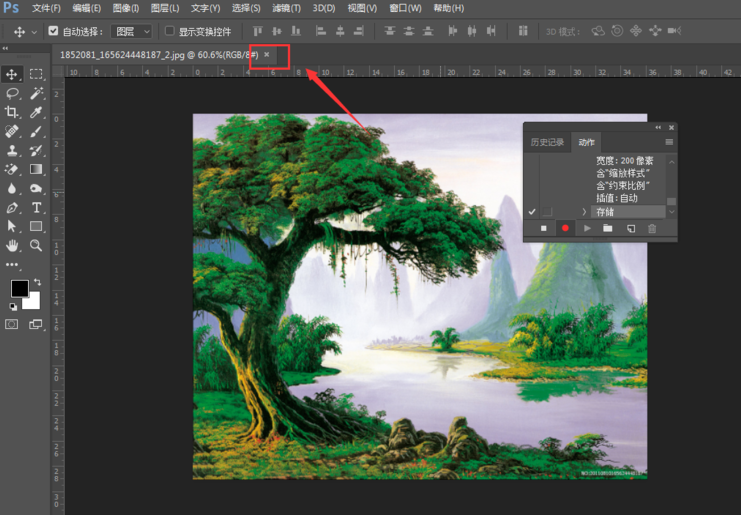Switch to the 动作 tab

(x=586, y=142)
